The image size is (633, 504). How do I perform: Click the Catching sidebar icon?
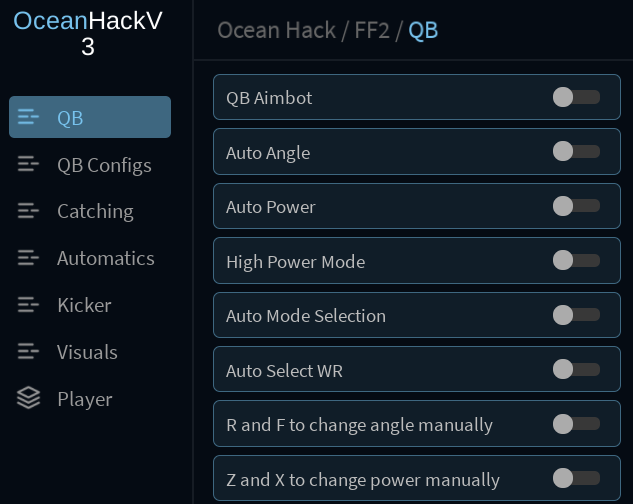(x=28, y=211)
